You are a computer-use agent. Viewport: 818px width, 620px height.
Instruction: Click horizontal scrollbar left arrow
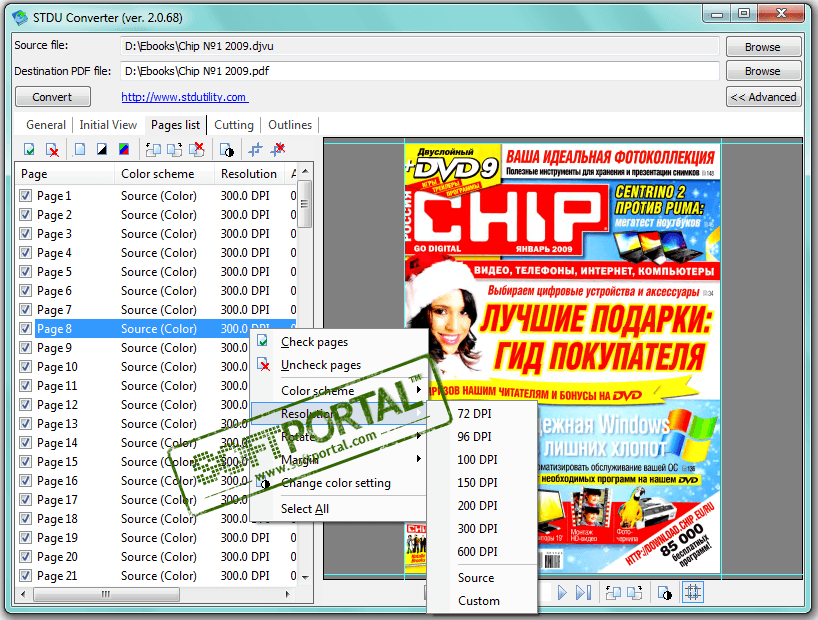tap(22, 594)
